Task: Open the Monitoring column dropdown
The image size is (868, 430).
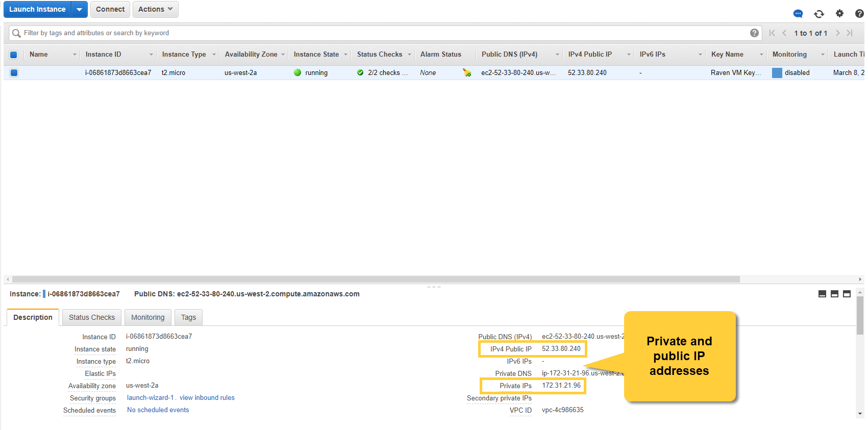Action: (823, 55)
